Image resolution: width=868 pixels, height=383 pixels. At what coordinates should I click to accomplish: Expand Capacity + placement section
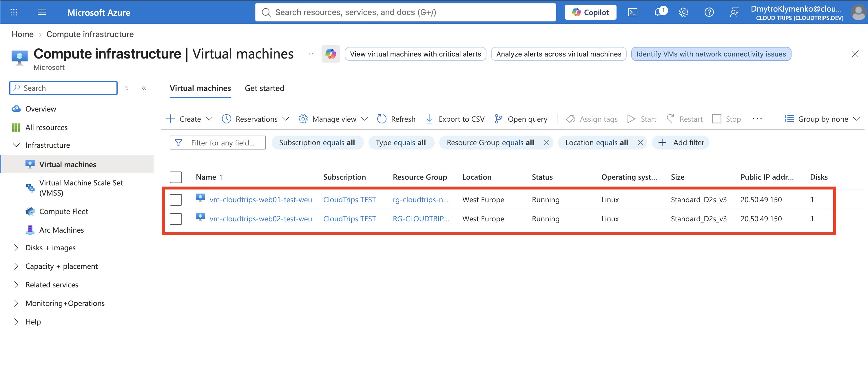click(x=16, y=266)
